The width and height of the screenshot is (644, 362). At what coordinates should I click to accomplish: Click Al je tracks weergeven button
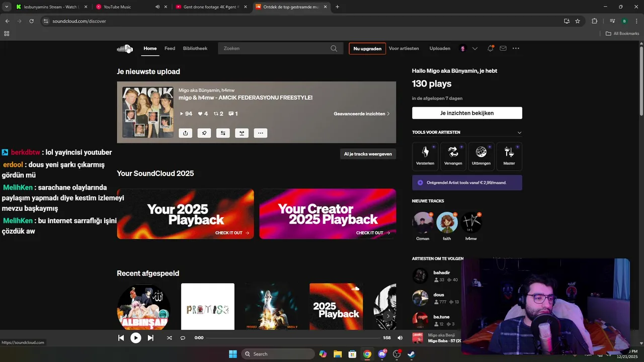[x=368, y=154]
